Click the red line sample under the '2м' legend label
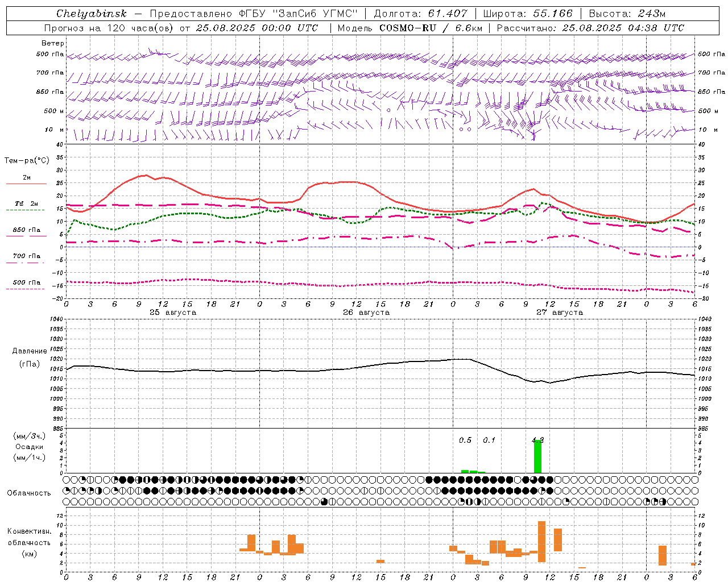The image size is (728, 582). 26,184
